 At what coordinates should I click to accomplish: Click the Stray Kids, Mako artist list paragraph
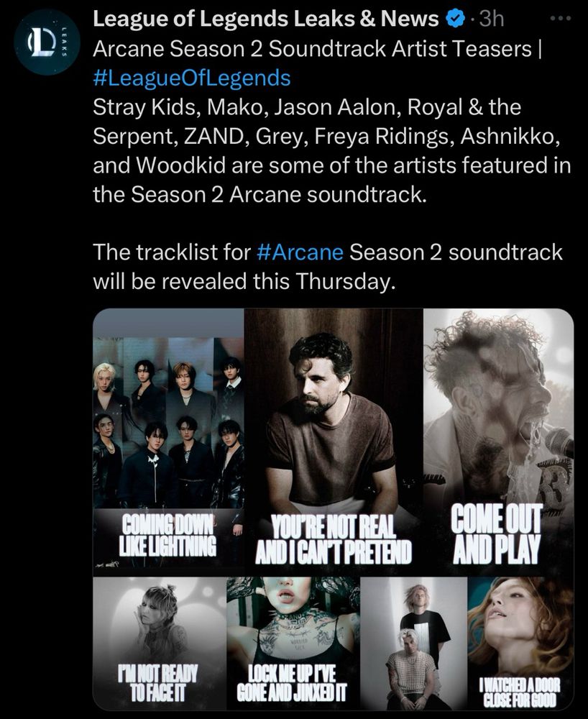(x=332, y=150)
